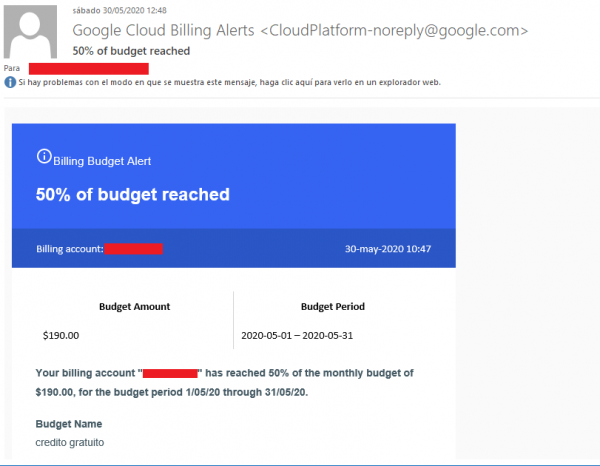The image size is (600, 466).
Task: Click the redacted account name in message body
Action: coord(170,373)
